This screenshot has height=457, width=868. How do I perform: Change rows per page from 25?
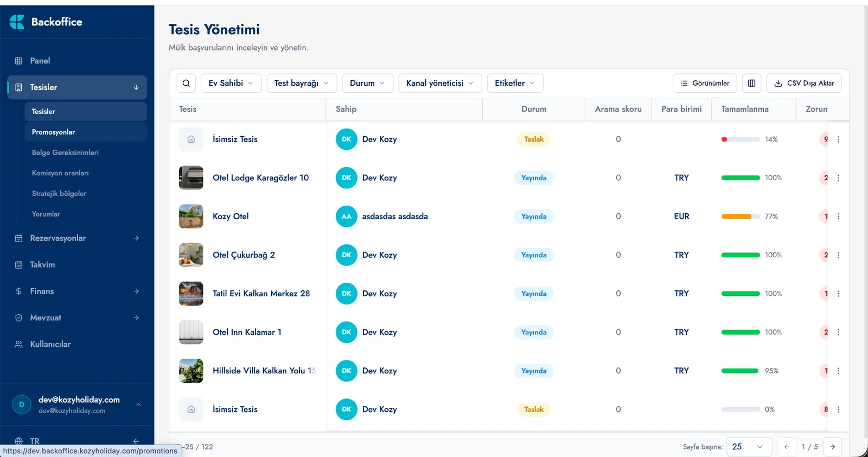point(749,447)
